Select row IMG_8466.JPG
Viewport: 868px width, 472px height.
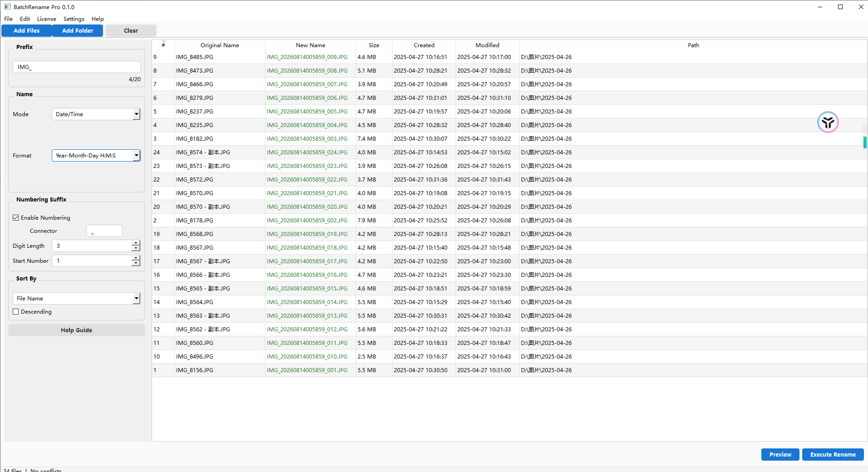[x=510, y=84]
